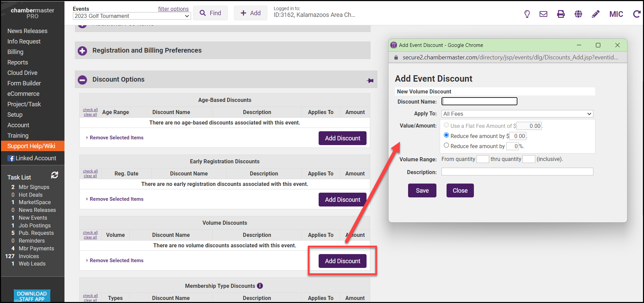Click the globe icon in header
The width and height of the screenshot is (644, 303).
coord(578,14)
